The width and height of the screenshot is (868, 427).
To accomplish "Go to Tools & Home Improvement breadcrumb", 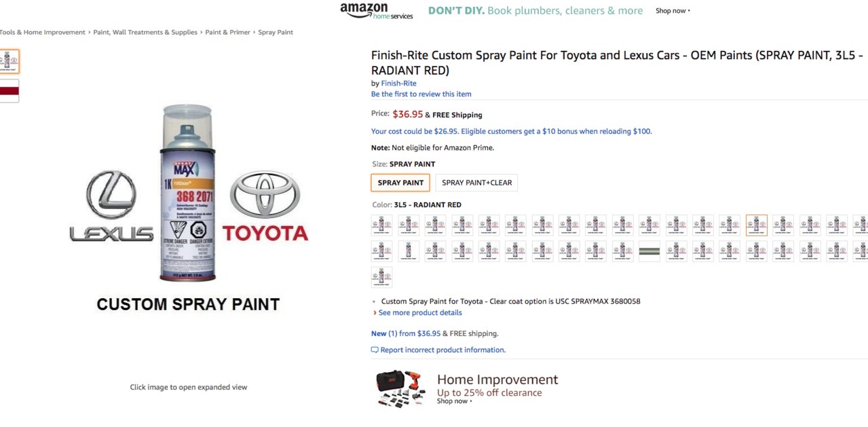I will point(43,32).
